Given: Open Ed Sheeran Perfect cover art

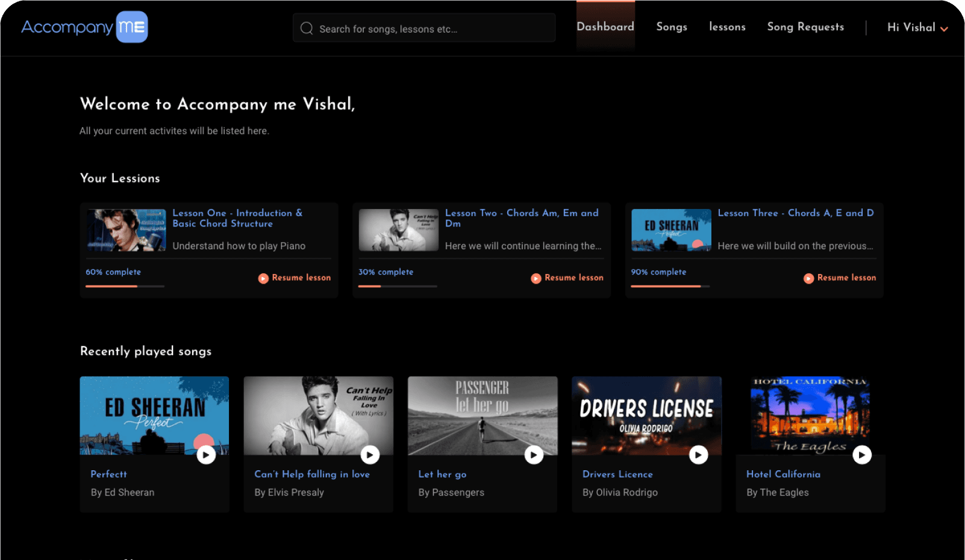Looking at the screenshot, I should pyautogui.click(x=154, y=415).
